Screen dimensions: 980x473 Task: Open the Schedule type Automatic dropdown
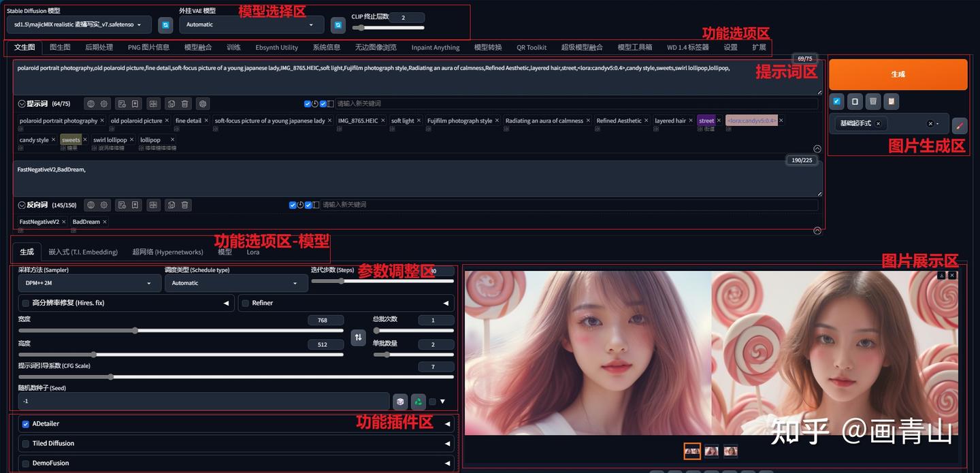coord(235,282)
